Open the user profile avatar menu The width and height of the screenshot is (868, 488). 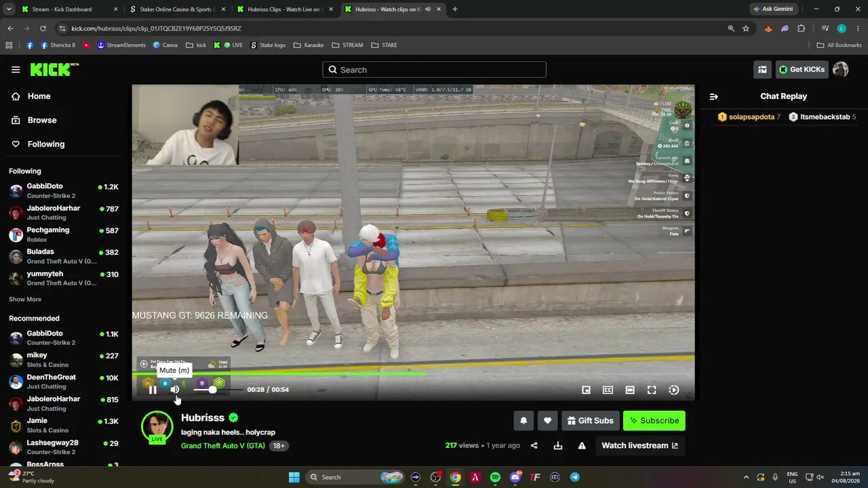[841, 70]
